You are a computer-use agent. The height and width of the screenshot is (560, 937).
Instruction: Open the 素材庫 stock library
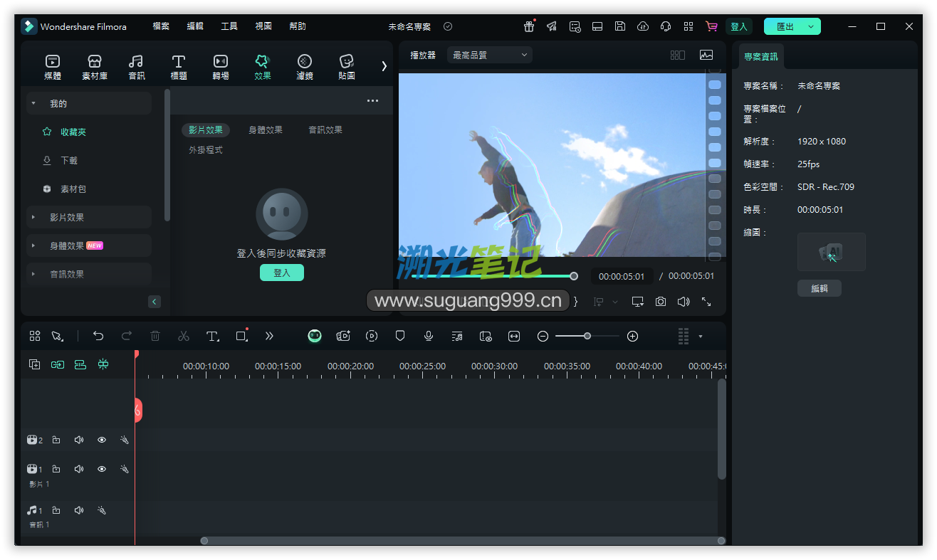[x=95, y=67]
